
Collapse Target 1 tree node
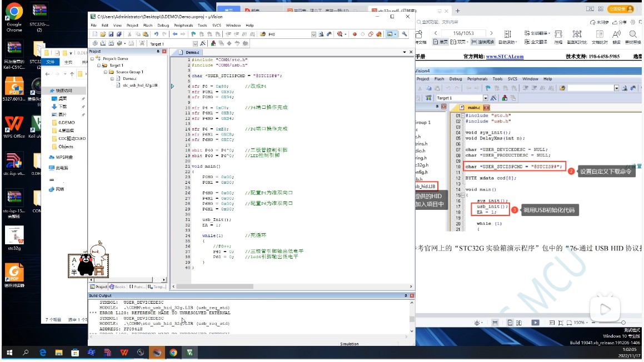(98, 66)
